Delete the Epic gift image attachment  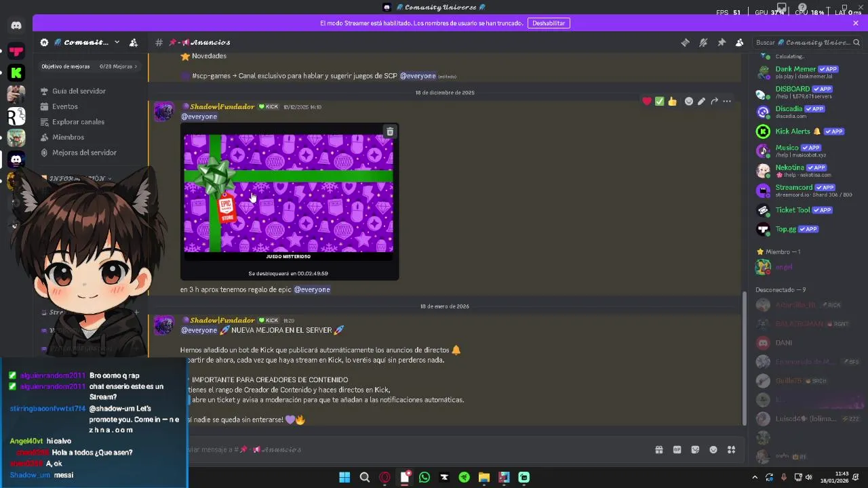390,132
